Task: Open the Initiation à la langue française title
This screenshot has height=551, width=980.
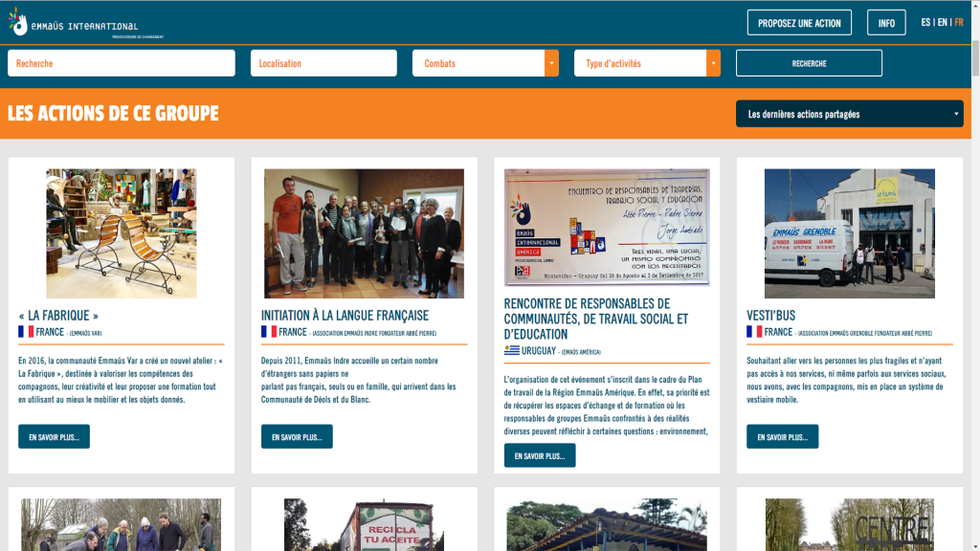Action: point(345,316)
